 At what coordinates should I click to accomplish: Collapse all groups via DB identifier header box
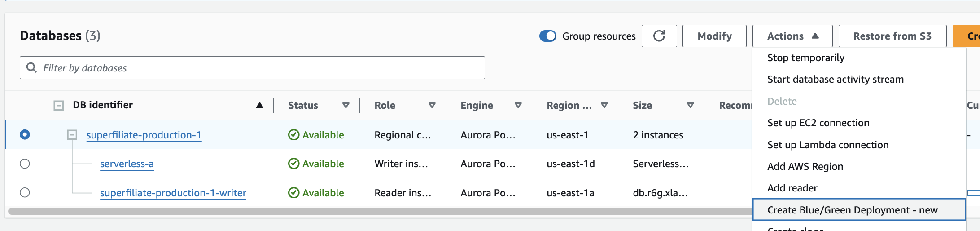pyautogui.click(x=58, y=105)
